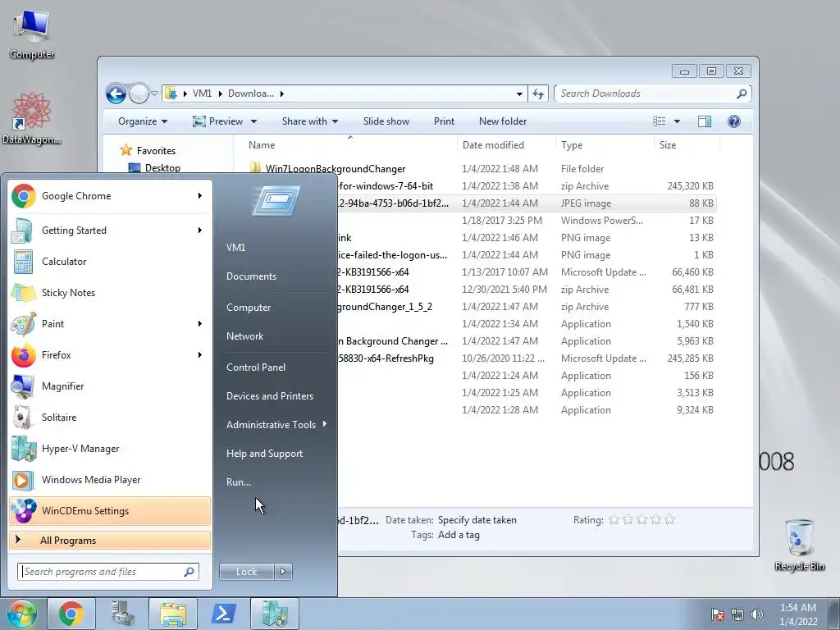Viewport: 840px width, 630px height.
Task: Click Slide show in Explorer toolbar
Action: pos(386,121)
